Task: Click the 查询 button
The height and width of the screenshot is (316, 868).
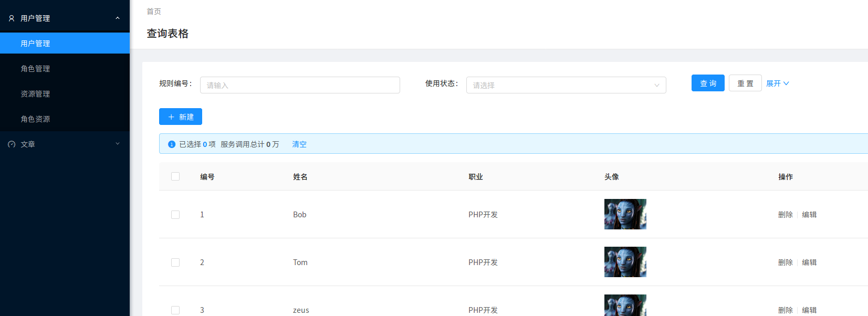Action: coord(708,83)
